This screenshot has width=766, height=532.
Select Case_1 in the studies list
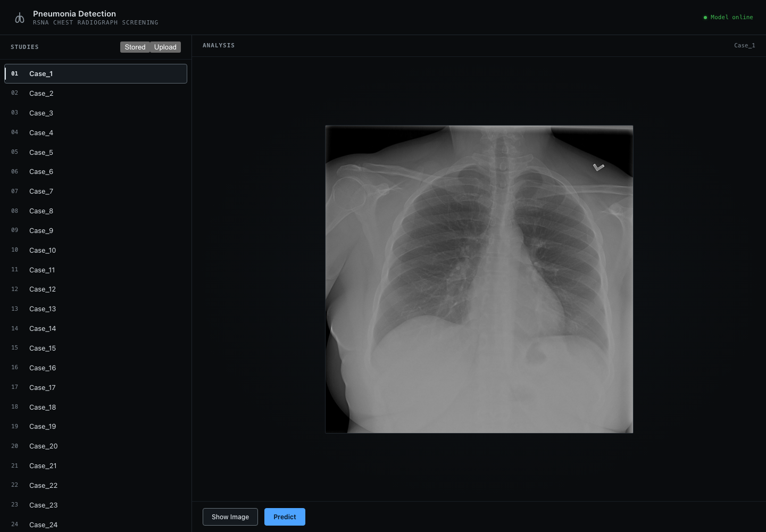pos(96,74)
